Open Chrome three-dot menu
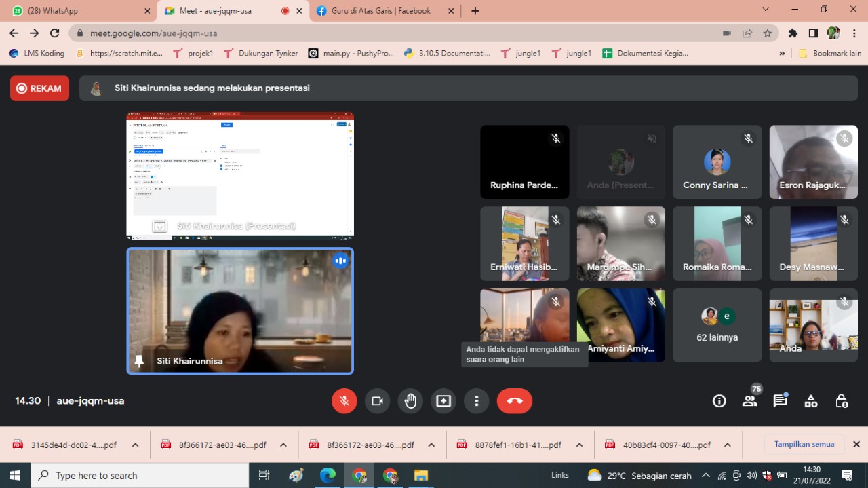 854,33
